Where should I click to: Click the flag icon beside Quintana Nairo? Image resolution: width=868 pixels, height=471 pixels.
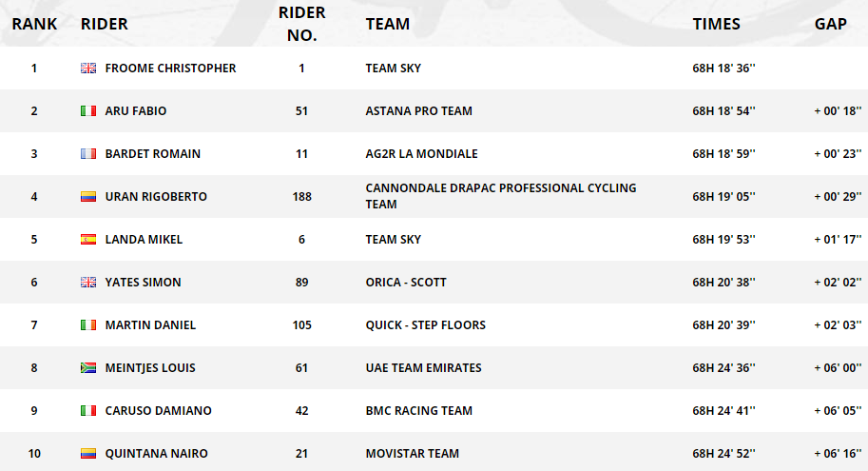click(x=88, y=454)
